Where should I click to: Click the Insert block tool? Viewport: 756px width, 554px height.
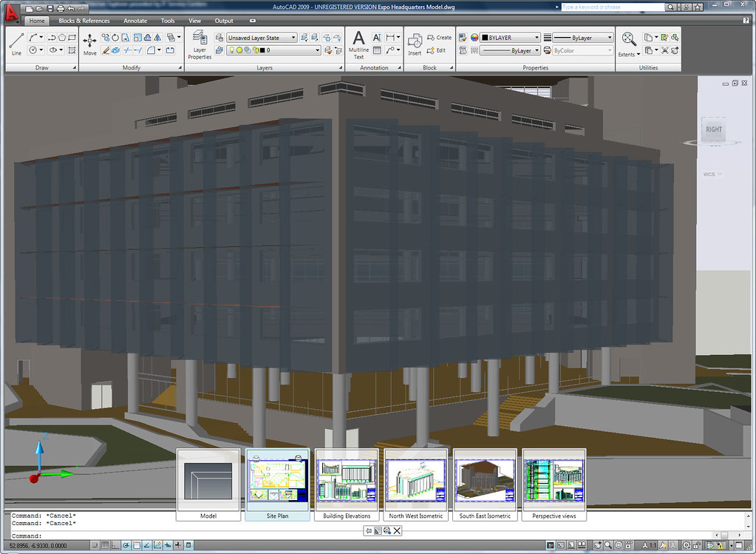pyautogui.click(x=415, y=45)
